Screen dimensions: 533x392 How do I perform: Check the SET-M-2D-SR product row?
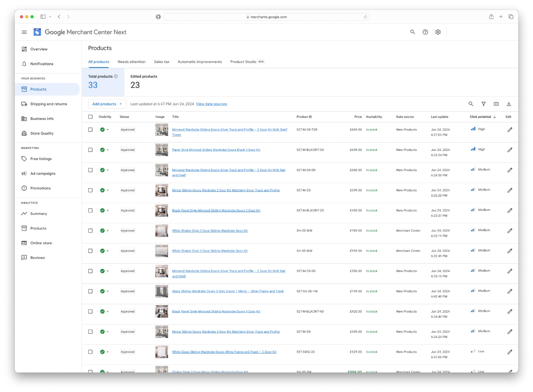click(x=90, y=271)
